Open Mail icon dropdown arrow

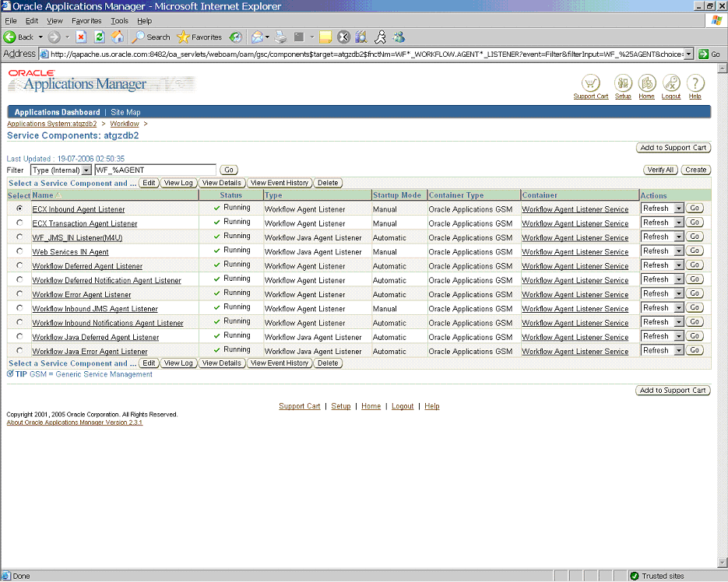point(267,37)
